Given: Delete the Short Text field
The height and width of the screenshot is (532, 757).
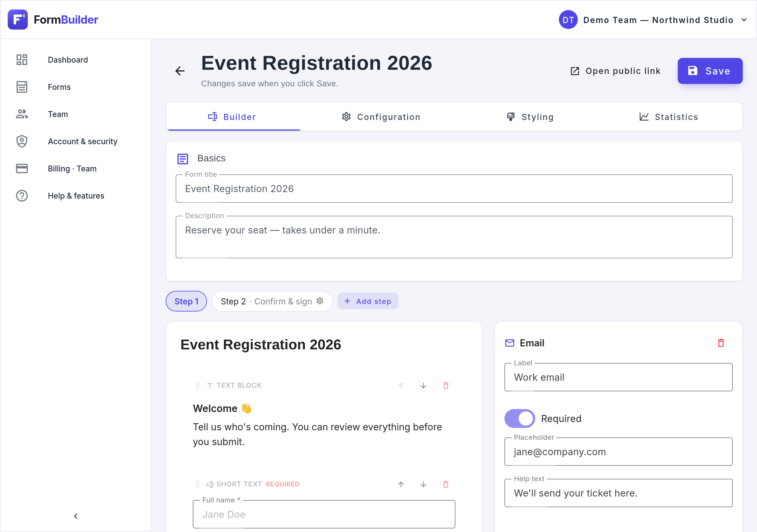Looking at the screenshot, I should (x=446, y=484).
